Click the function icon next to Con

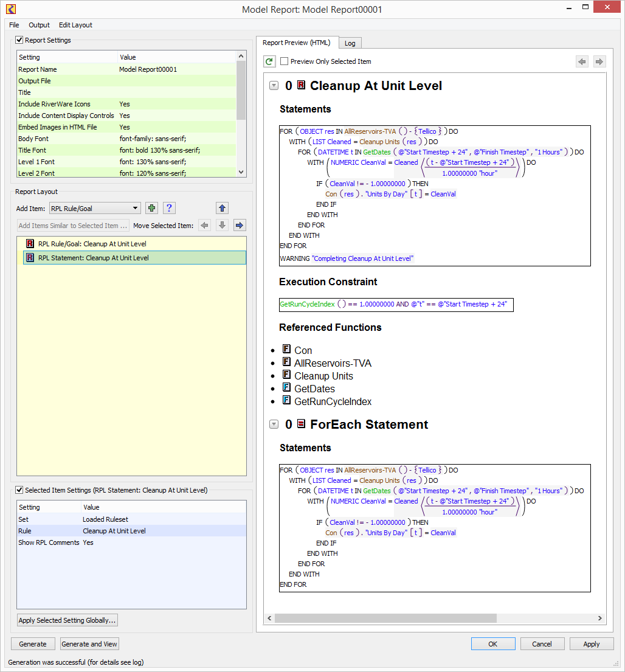pos(286,349)
